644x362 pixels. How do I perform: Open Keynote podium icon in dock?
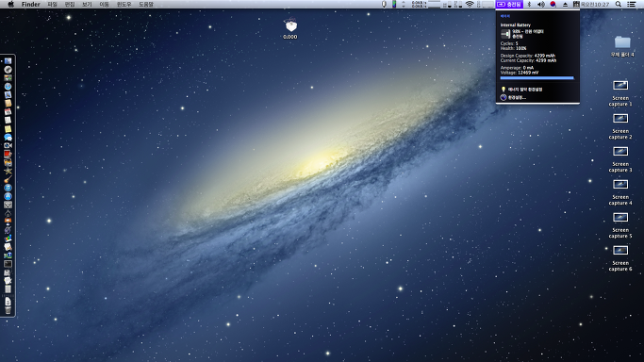coord(8,221)
